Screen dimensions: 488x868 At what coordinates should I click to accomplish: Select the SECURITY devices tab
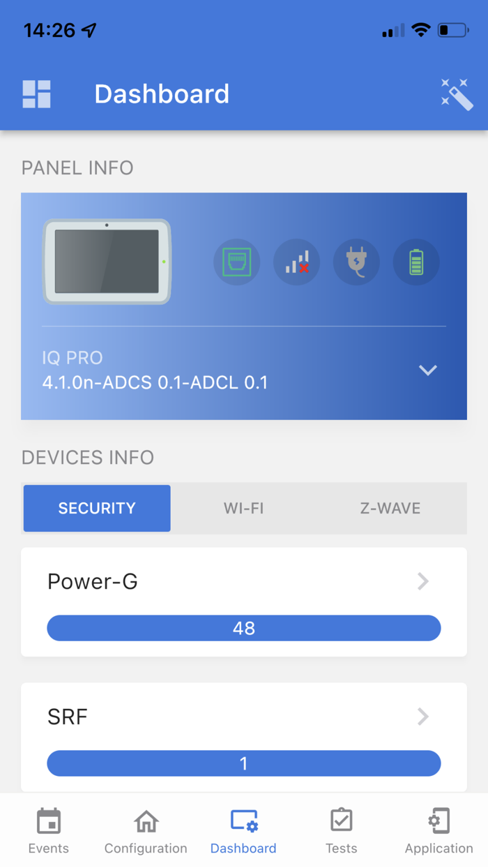point(96,508)
